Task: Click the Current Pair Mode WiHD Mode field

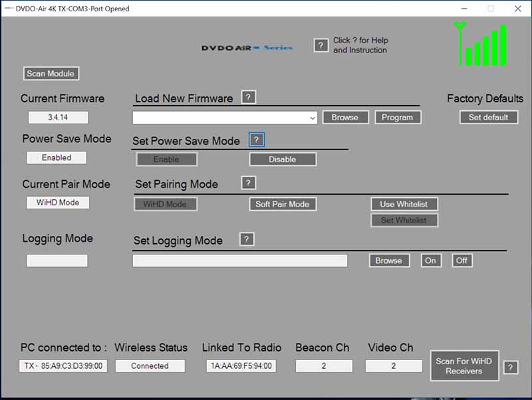Action: pyautogui.click(x=58, y=203)
